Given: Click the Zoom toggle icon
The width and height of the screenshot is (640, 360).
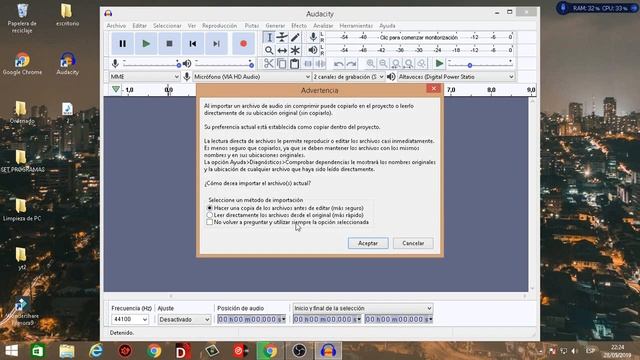Looking at the screenshot, I should (421, 64).
